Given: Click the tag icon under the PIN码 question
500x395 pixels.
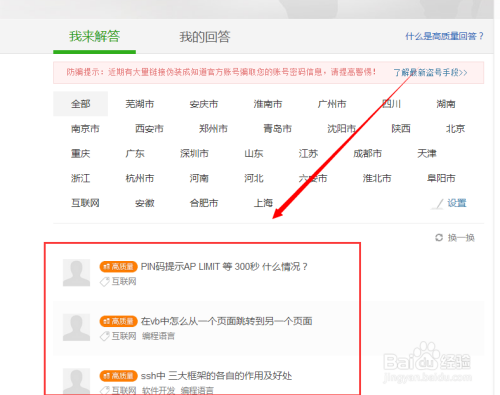Looking at the screenshot, I should [x=105, y=282].
